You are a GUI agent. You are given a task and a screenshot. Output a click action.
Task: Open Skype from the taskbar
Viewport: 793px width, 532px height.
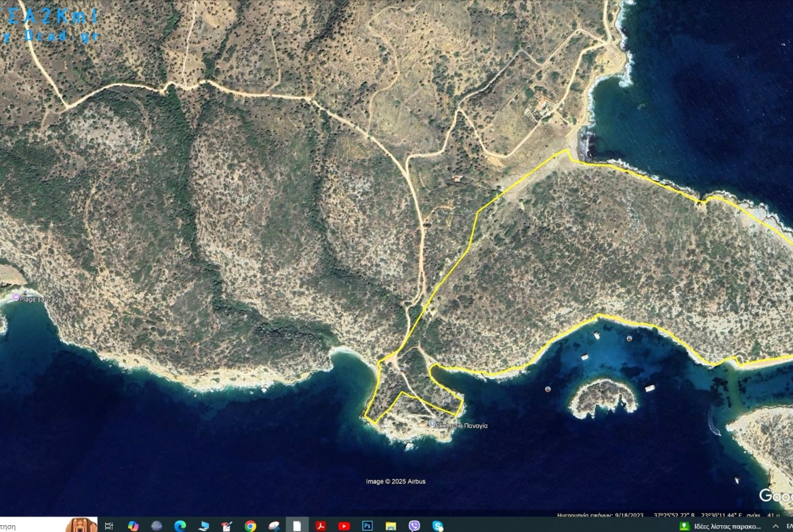click(438, 526)
